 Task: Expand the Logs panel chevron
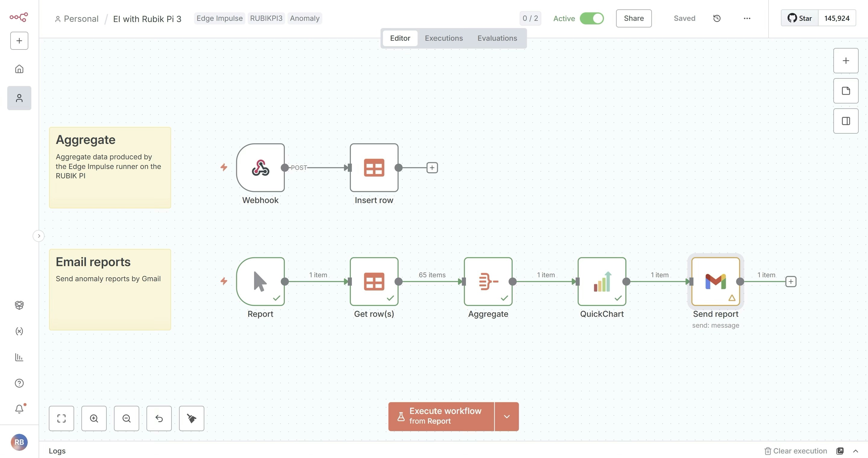coord(855,451)
